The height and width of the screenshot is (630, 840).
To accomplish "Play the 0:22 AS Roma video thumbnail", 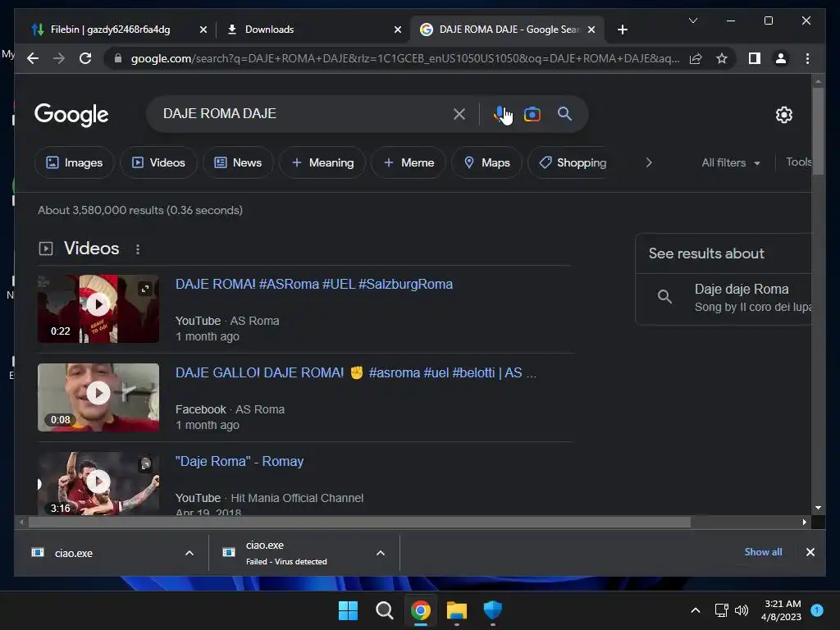I will pyautogui.click(x=98, y=308).
